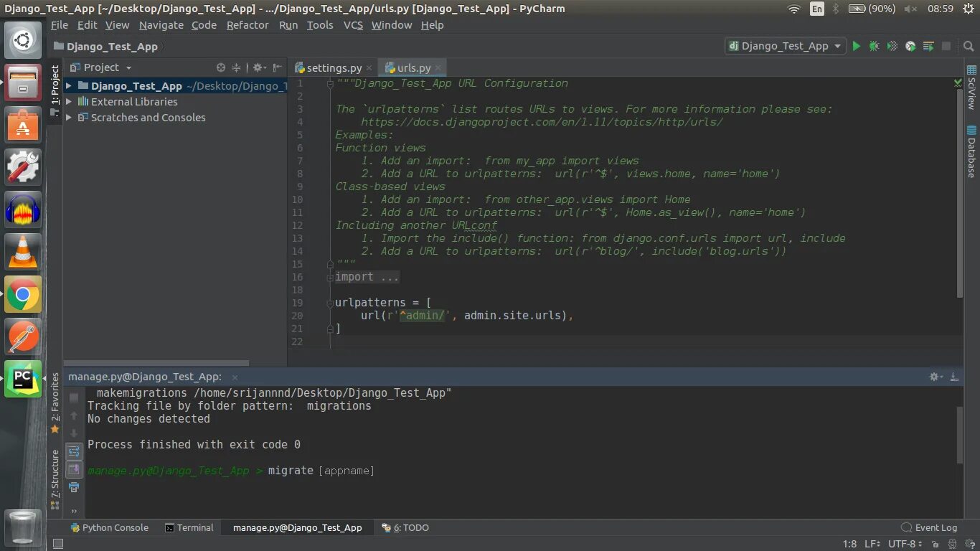Toggle scroll-to-end icon in console sidebar
This screenshot has height=551, width=980.
[x=74, y=469]
